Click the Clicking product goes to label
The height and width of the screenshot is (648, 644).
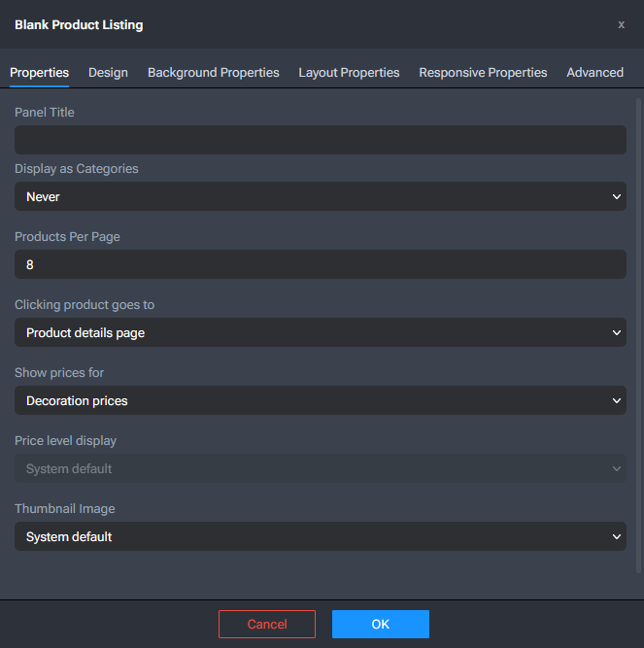point(85,305)
